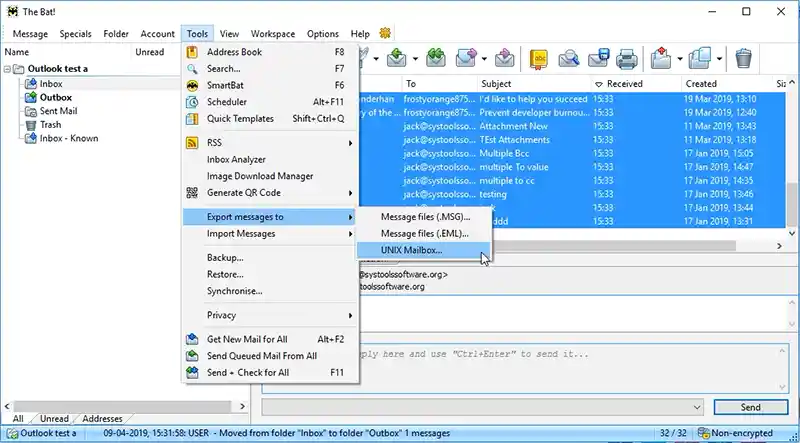Choose Search... in the Tools menu
This screenshot has height=443, width=800.
coord(271,68)
